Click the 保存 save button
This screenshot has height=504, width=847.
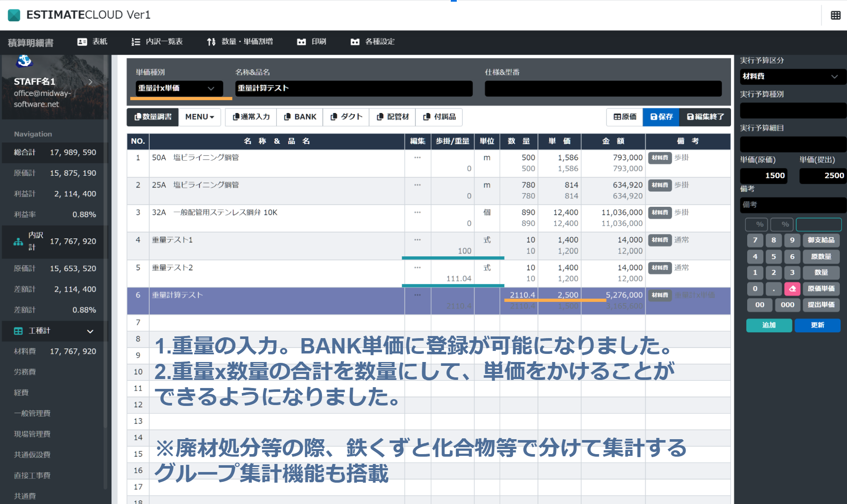661,117
